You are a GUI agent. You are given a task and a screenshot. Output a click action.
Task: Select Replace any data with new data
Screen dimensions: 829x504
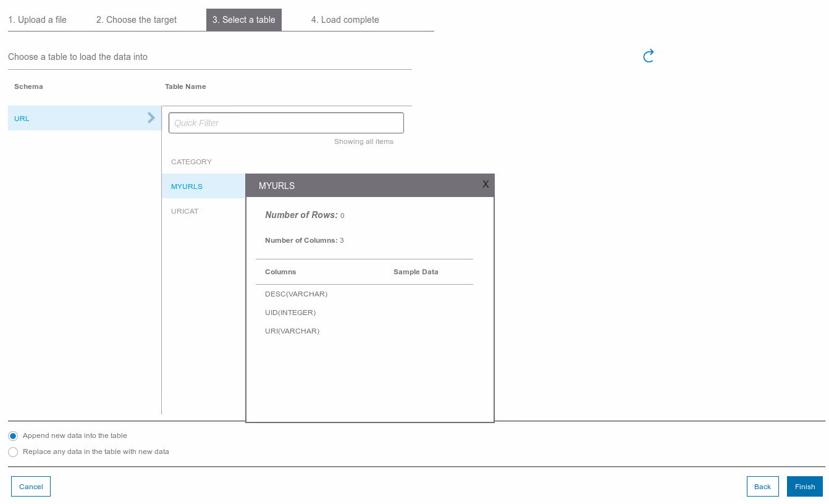click(13, 452)
